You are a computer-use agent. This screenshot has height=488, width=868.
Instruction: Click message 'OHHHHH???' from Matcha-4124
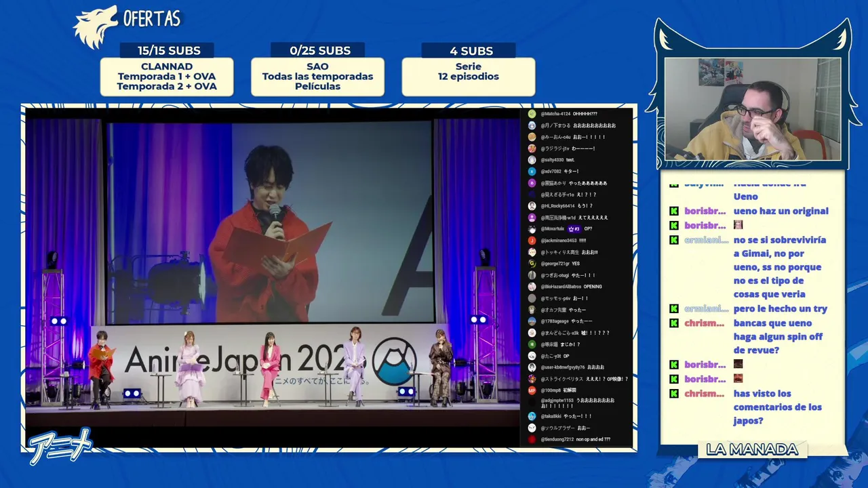point(585,114)
